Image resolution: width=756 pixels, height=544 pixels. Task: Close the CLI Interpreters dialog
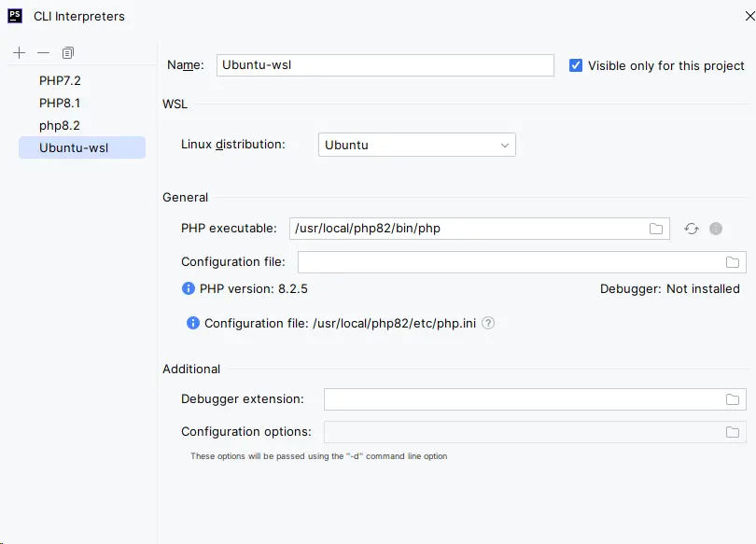click(x=749, y=16)
